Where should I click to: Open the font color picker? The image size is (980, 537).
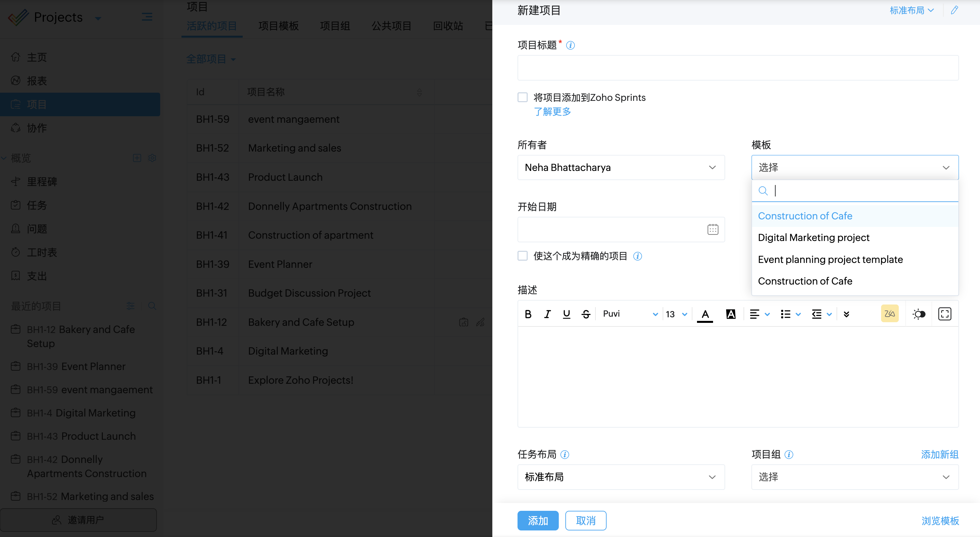705,315
